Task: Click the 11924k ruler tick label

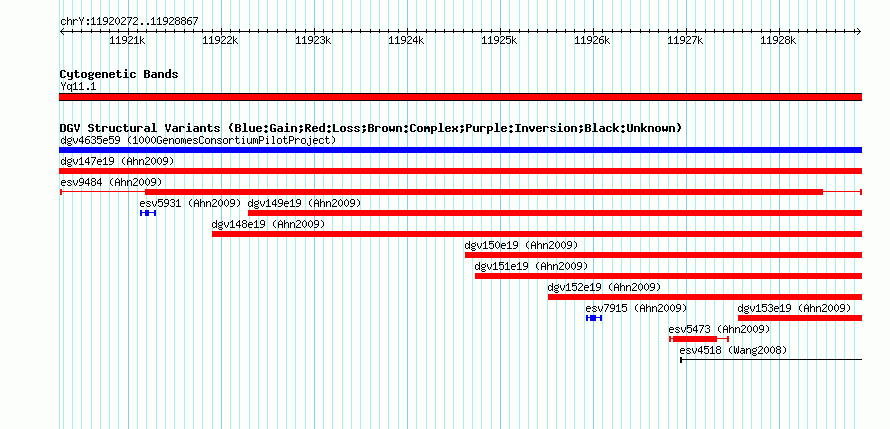Action: pos(407,40)
